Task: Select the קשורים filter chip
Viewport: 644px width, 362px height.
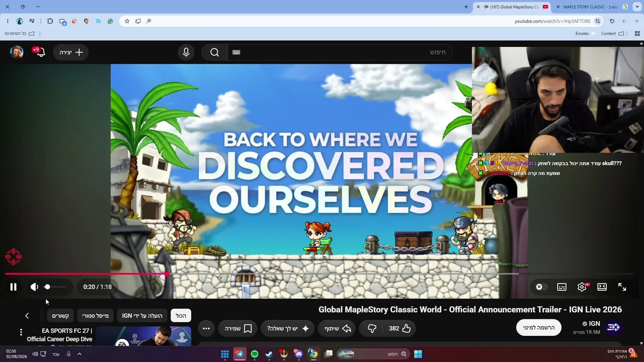Action: pos(60,316)
